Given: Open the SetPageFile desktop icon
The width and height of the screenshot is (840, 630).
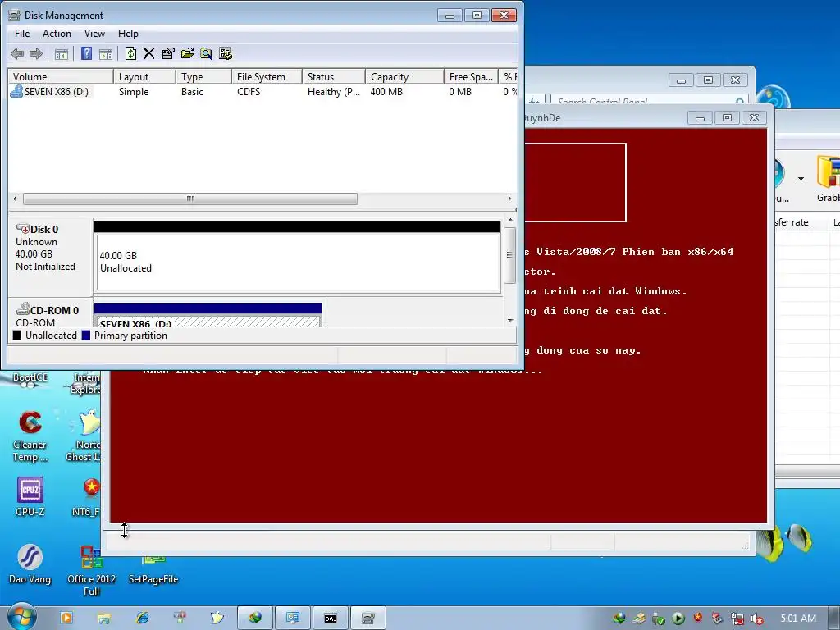Looking at the screenshot, I should (153, 571).
